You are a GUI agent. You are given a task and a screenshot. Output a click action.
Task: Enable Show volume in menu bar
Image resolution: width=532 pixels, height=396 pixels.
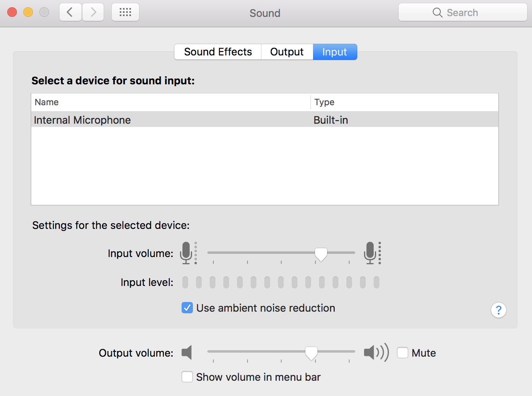(187, 377)
